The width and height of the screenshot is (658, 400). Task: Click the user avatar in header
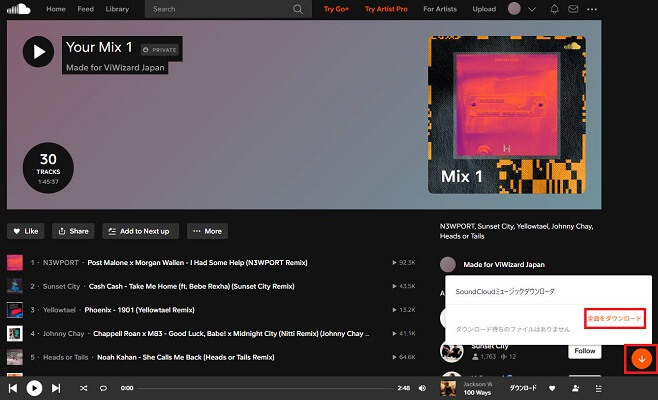pyautogui.click(x=514, y=9)
